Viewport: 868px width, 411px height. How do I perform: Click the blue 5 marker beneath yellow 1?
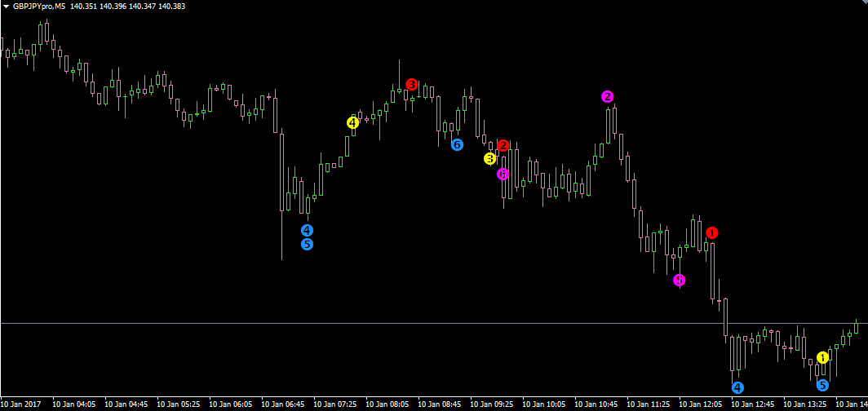click(x=822, y=385)
